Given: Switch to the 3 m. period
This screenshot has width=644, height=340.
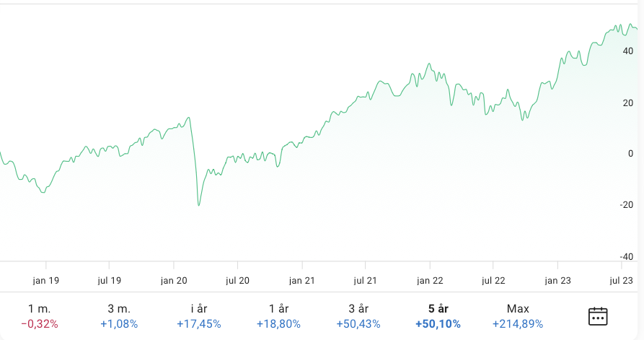Looking at the screenshot, I should (x=119, y=316).
